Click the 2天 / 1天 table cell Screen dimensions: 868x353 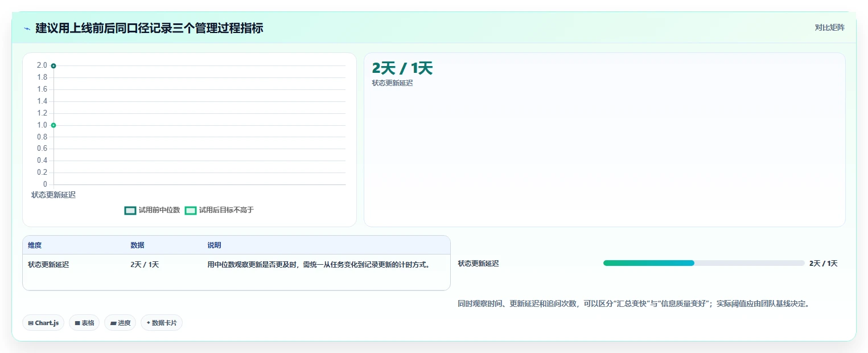tap(145, 264)
